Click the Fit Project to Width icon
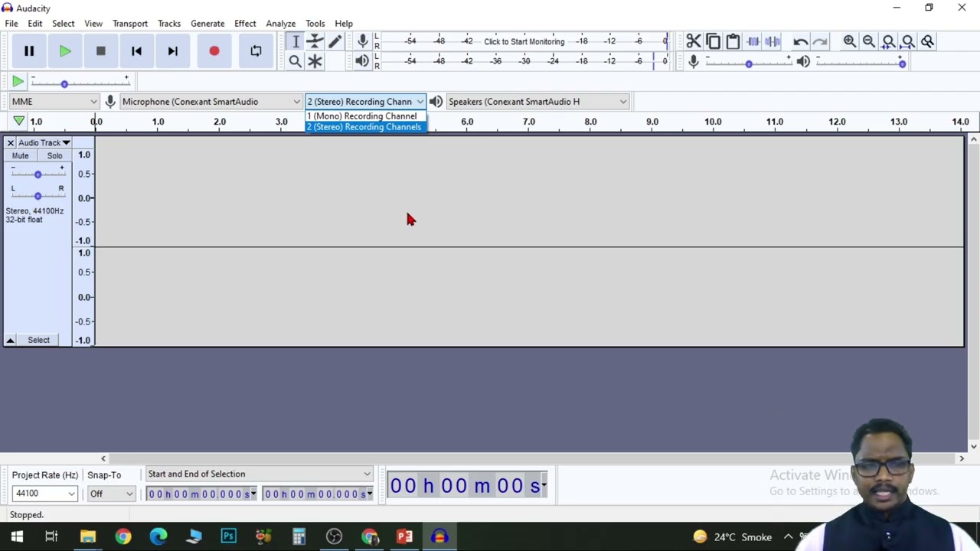980x551 pixels. [908, 41]
